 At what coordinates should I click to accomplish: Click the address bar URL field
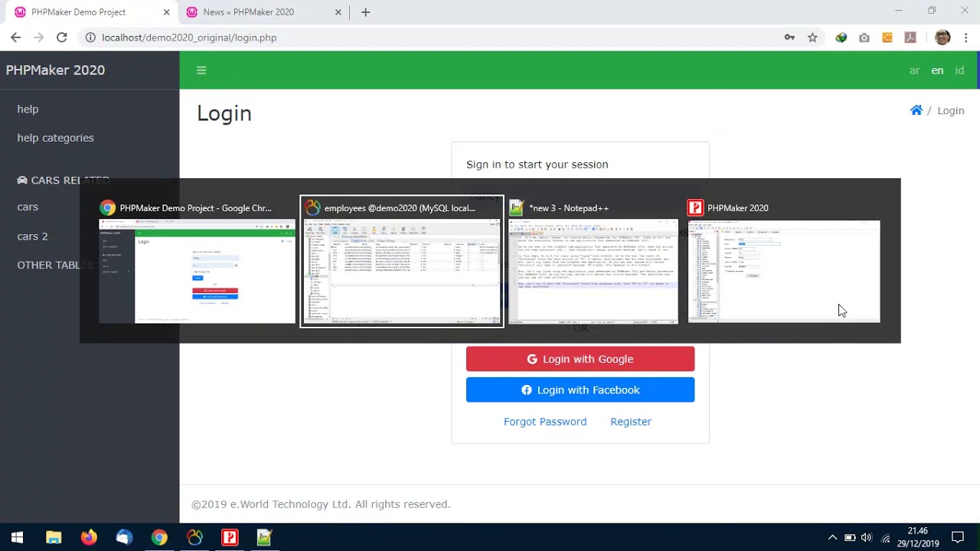click(429, 37)
